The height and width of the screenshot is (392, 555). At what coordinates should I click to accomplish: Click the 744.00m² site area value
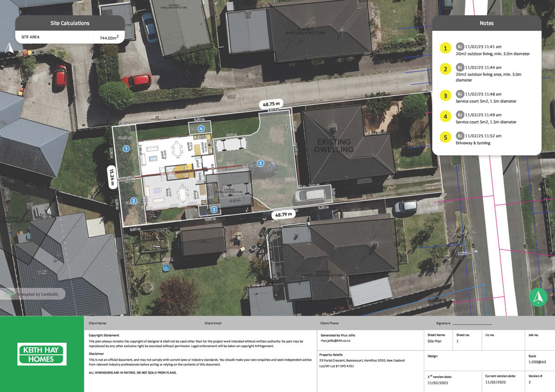tap(109, 38)
